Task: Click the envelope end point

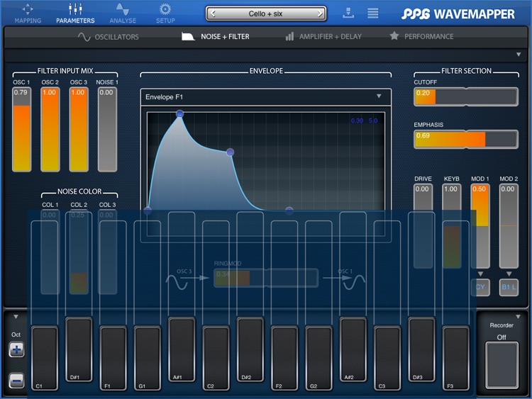Action: [x=289, y=210]
